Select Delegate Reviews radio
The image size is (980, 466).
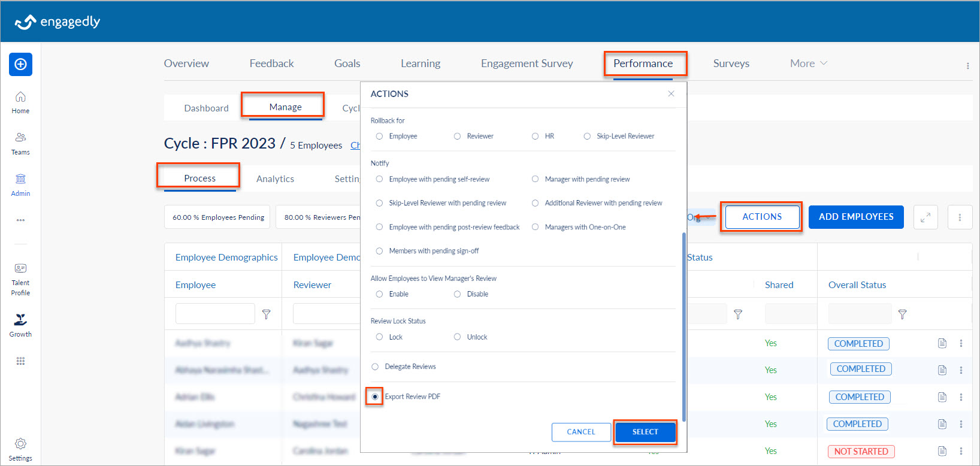pyautogui.click(x=375, y=367)
